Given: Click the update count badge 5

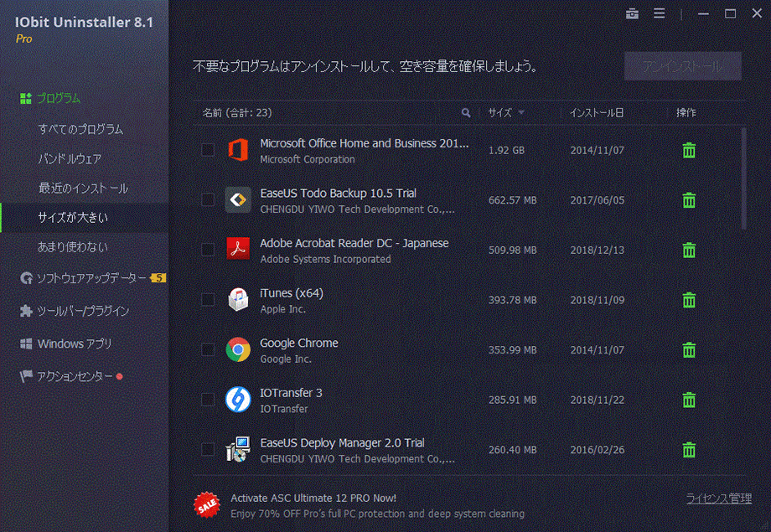Looking at the screenshot, I should coord(158,278).
